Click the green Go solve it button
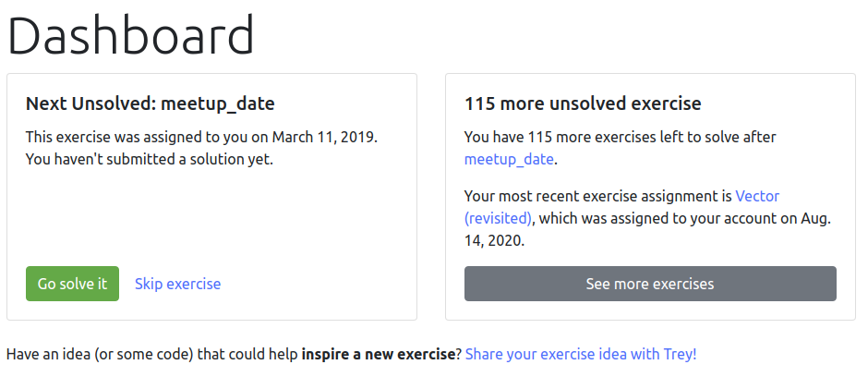 coord(72,284)
